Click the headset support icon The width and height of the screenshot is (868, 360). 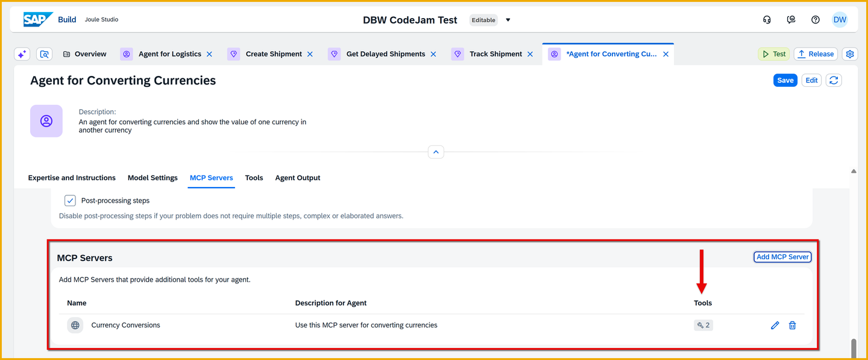(x=767, y=20)
